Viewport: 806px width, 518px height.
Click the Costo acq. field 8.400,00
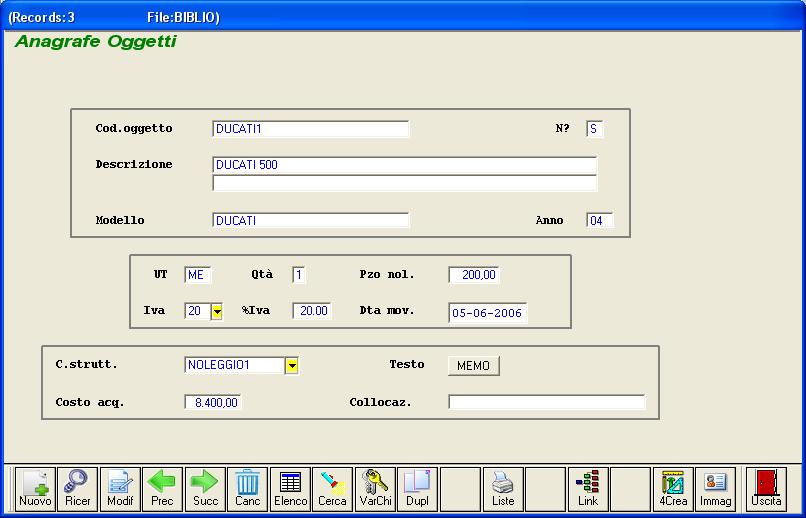(x=213, y=402)
